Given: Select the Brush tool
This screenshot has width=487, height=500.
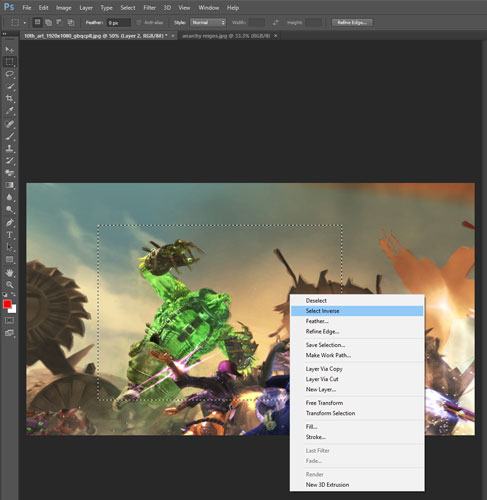Looking at the screenshot, I should pos(9,136).
